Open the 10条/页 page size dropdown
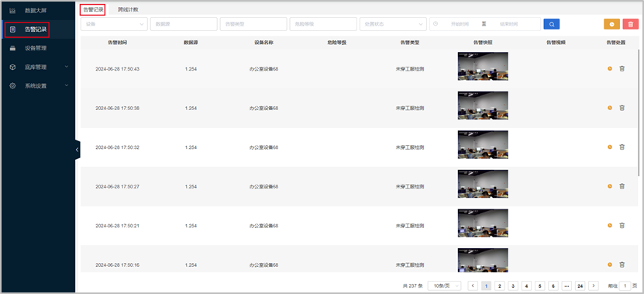The image size is (644, 294). pos(444,285)
